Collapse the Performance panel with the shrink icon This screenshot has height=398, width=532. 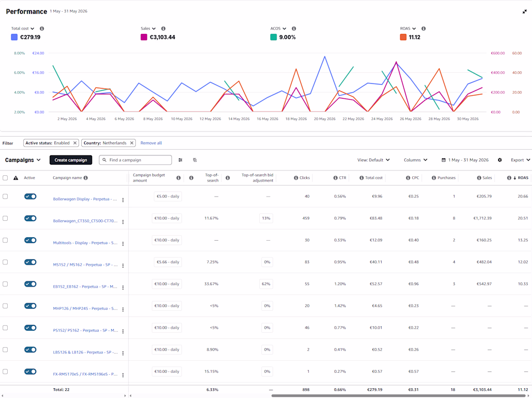coord(525,12)
